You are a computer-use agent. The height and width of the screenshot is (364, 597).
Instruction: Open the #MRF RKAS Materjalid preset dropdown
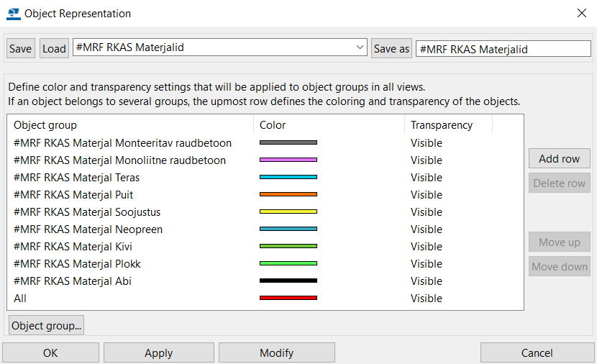[219, 47]
